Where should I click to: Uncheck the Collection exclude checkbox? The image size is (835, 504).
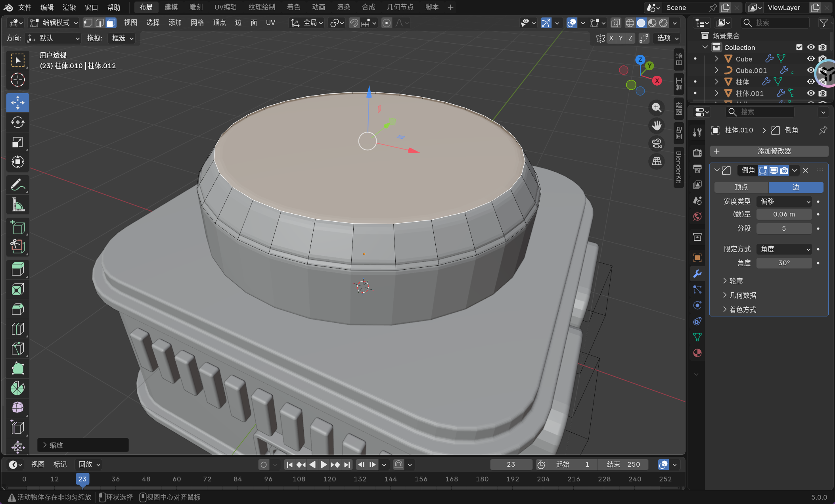799,47
